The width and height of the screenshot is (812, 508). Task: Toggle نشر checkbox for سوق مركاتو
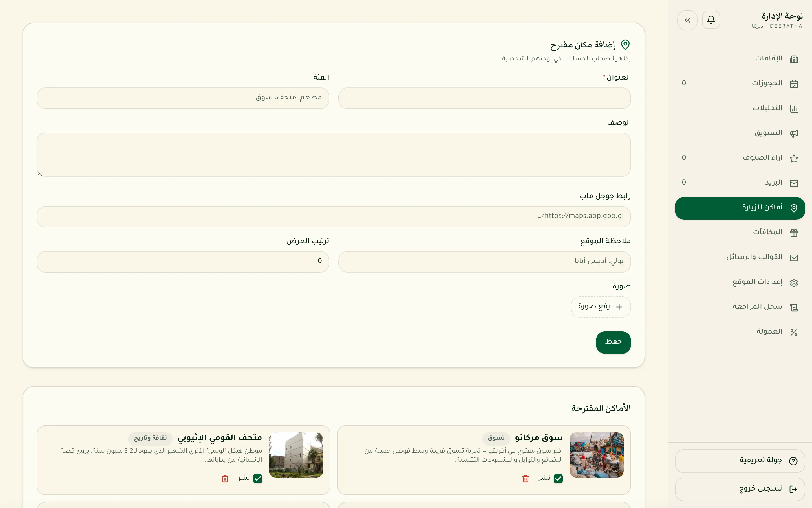click(x=558, y=478)
